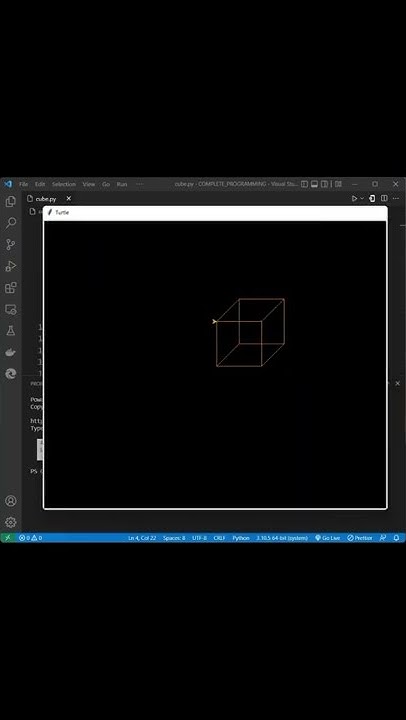This screenshot has height=720, width=406.
Task: Open the Accounts menu
Action: pyautogui.click(x=11, y=501)
